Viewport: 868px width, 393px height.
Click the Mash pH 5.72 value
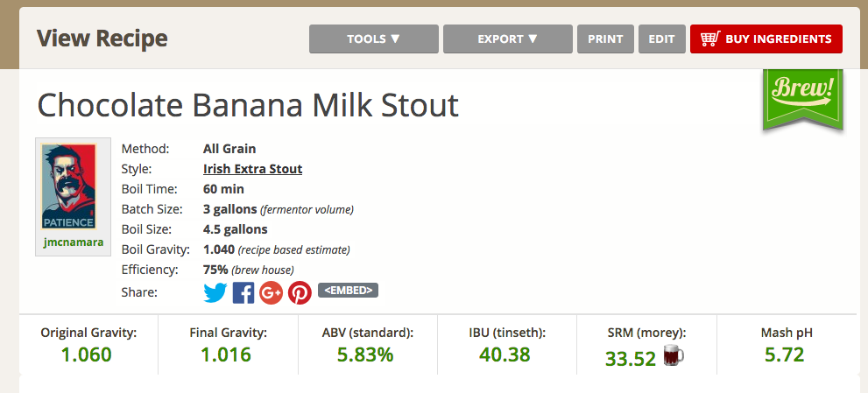tap(786, 354)
